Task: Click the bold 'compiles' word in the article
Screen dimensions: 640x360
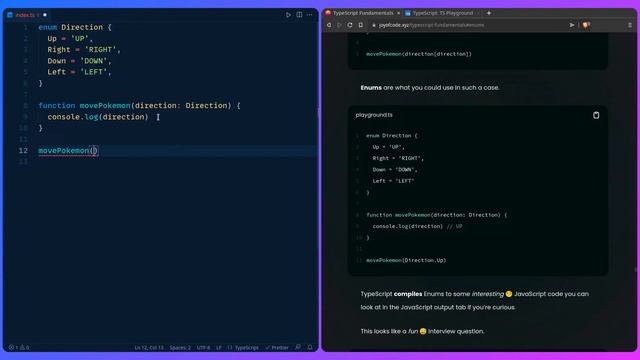Action: coord(408,294)
